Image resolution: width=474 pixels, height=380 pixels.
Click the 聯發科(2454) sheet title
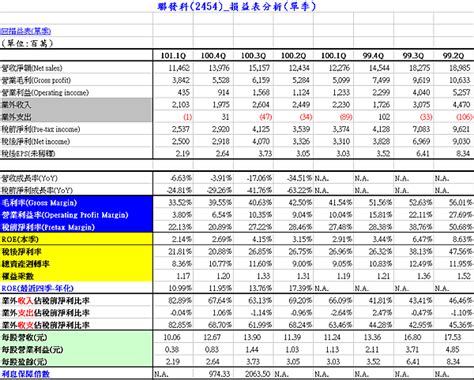[237, 6]
